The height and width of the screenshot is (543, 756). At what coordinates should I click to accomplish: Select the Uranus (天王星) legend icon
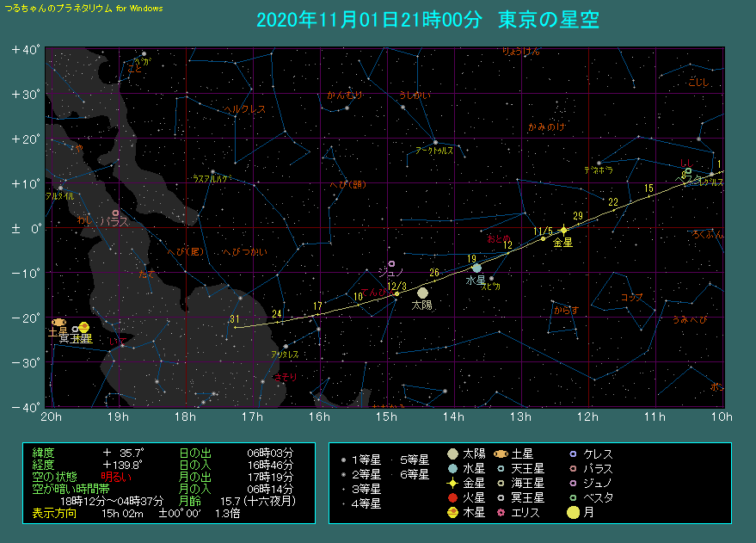coord(501,468)
